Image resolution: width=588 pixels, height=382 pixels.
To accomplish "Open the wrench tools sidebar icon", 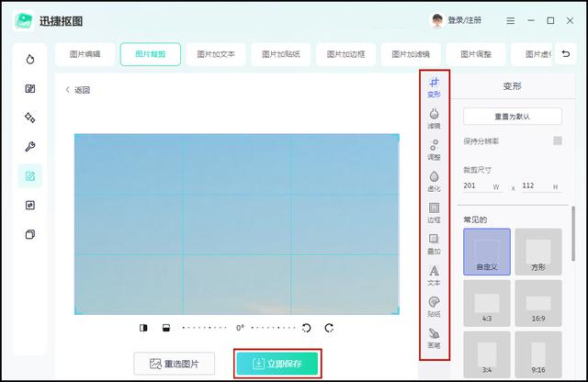I will 30,147.
